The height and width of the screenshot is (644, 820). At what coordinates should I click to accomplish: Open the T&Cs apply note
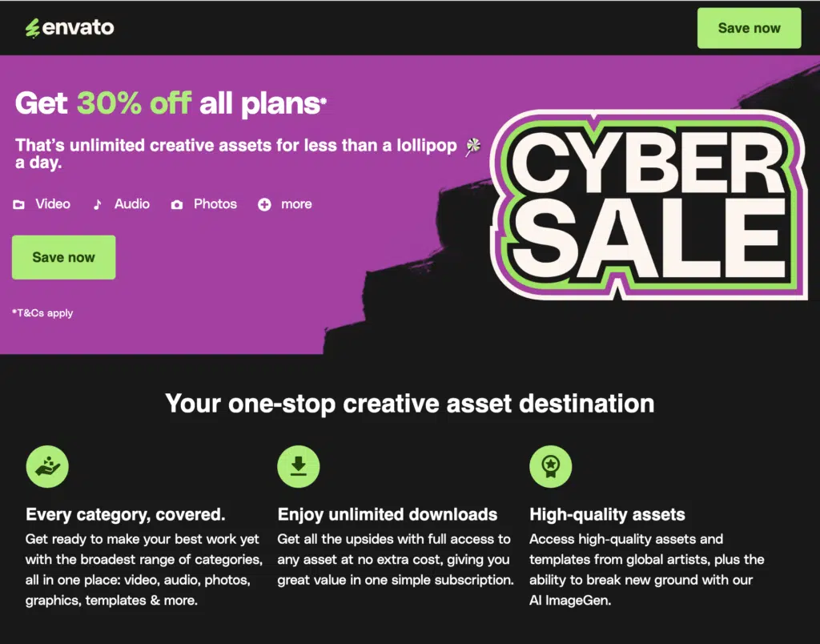[x=42, y=313]
